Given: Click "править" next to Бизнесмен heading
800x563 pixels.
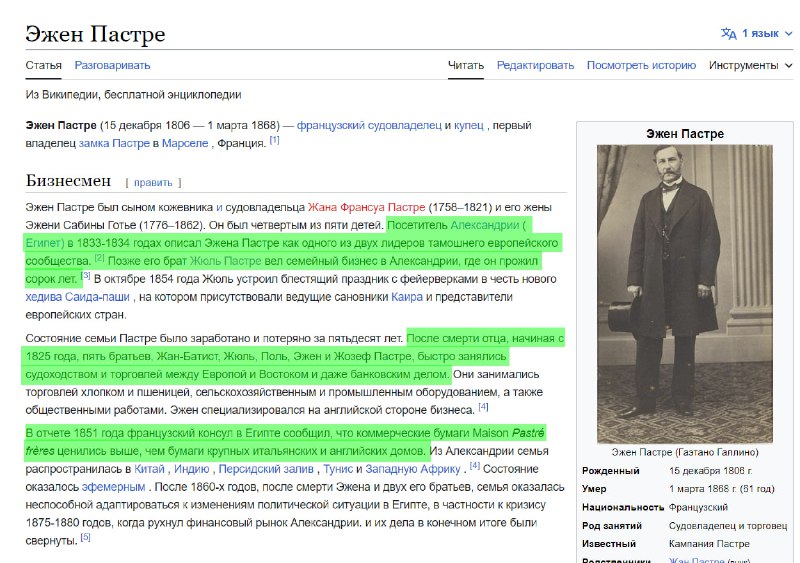Looking at the screenshot, I should [x=153, y=183].
